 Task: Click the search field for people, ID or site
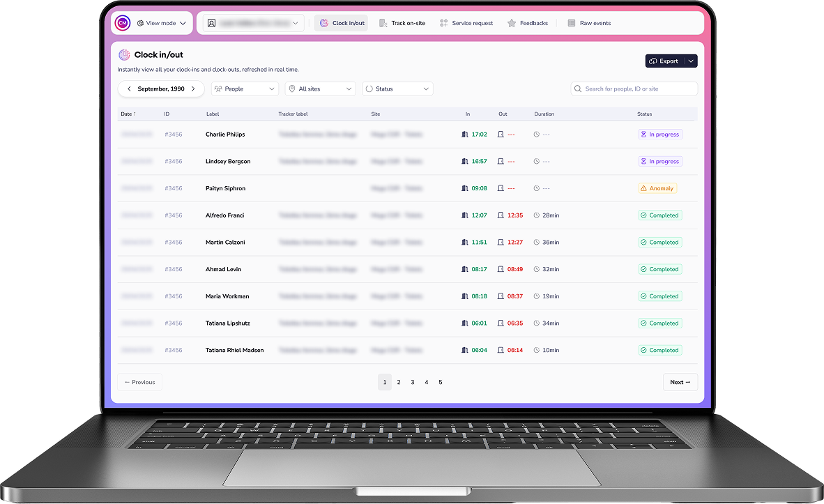tap(634, 89)
